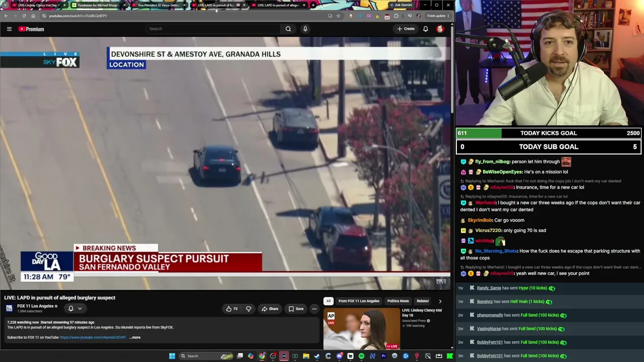
Task: Open the Windows Start menu
Action: pyautogui.click(x=172, y=356)
